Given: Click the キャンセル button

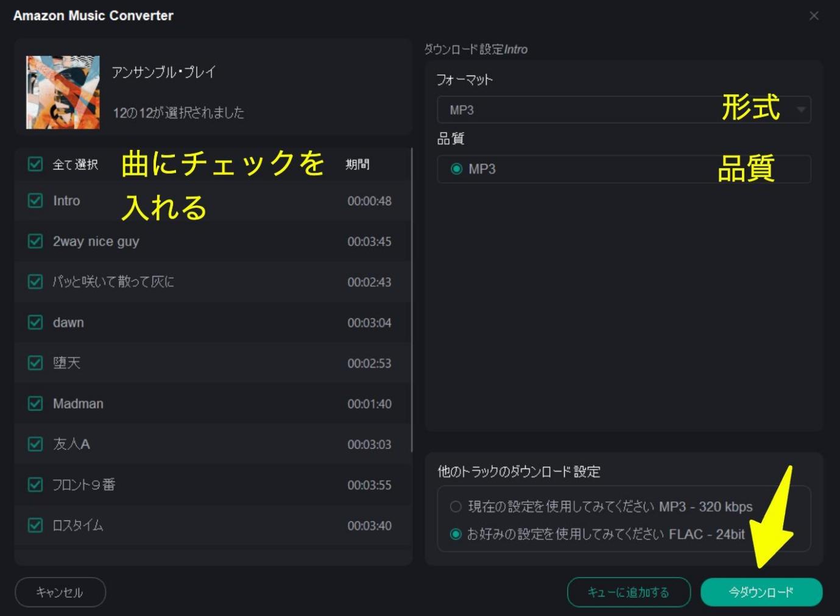Looking at the screenshot, I should pos(60,592).
